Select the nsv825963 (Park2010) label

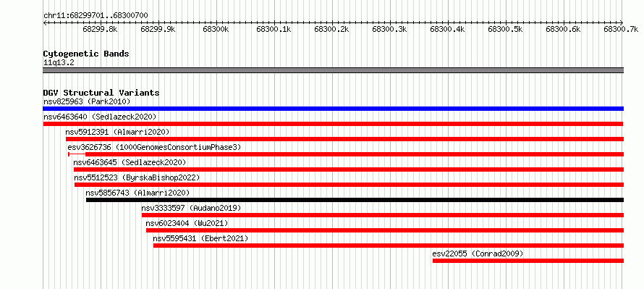(87, 101)
